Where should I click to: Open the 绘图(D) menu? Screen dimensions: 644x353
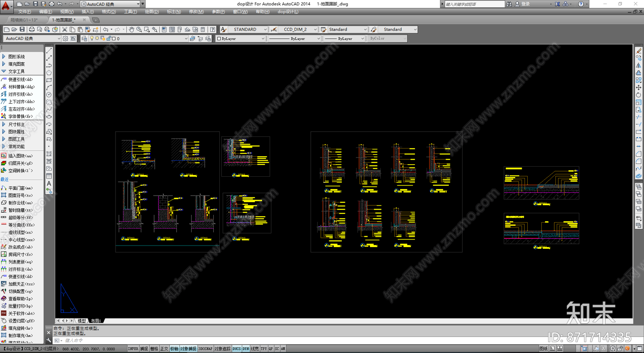point(152,12)
